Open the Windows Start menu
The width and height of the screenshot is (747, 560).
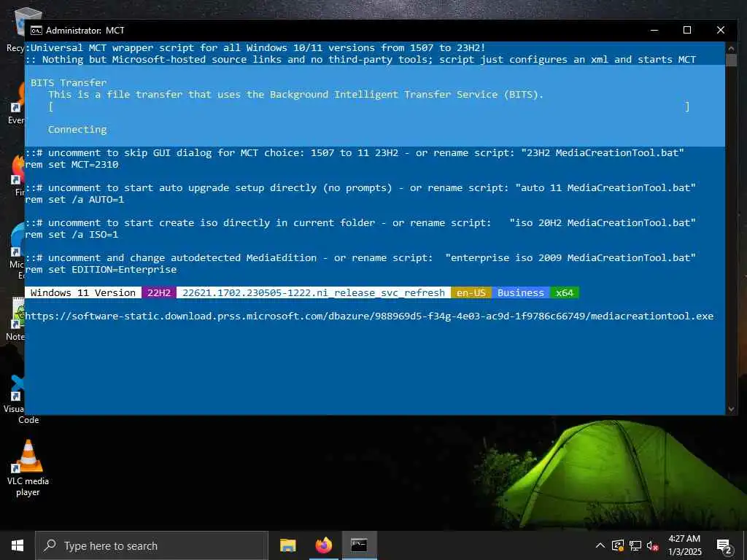tap(18, 545)
